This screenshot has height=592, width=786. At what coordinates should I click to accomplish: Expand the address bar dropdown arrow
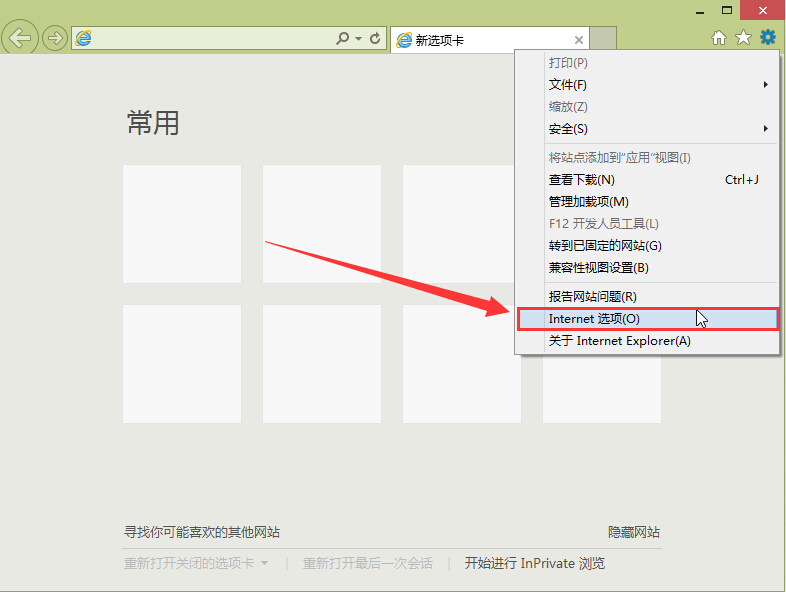358,39
